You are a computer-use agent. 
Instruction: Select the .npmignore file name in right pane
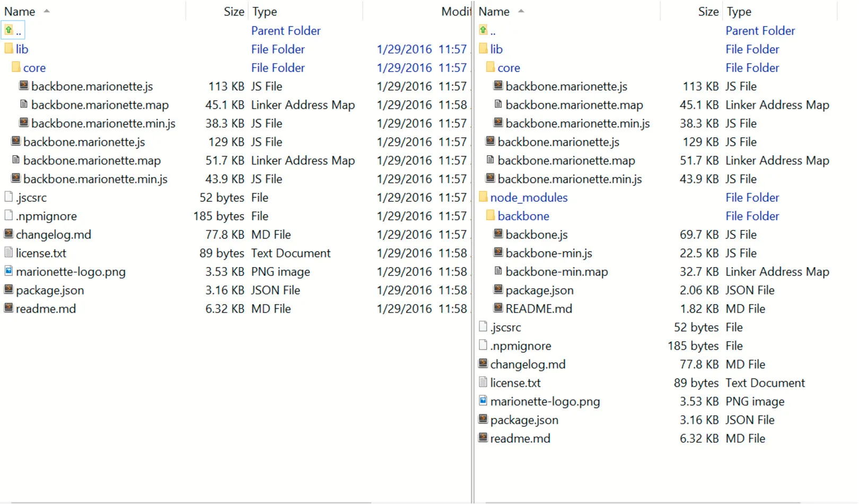521,346
